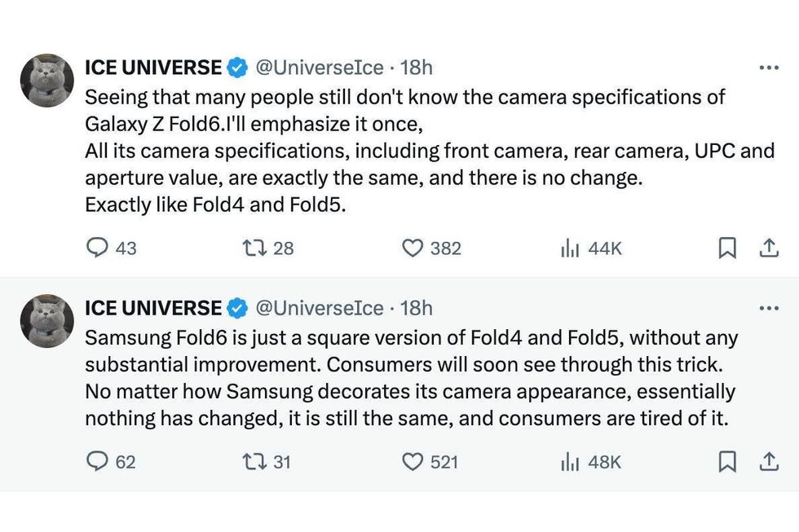Click the reply icon showing 62 replies
Image resolution: width=799 pixels, height=532 pixels.
[98, 462]
